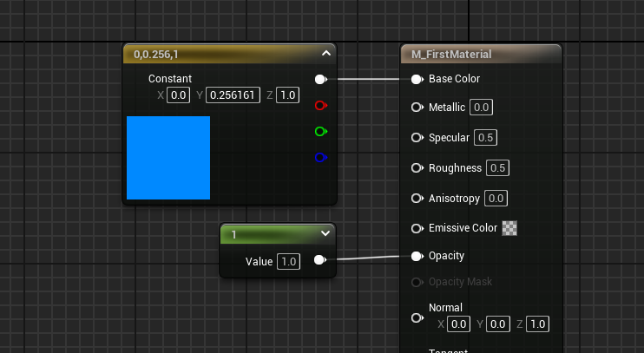This screenshot has width=644, height=353.
Task: Click the blue color preview swatch
Action: (x=168, y=158)
